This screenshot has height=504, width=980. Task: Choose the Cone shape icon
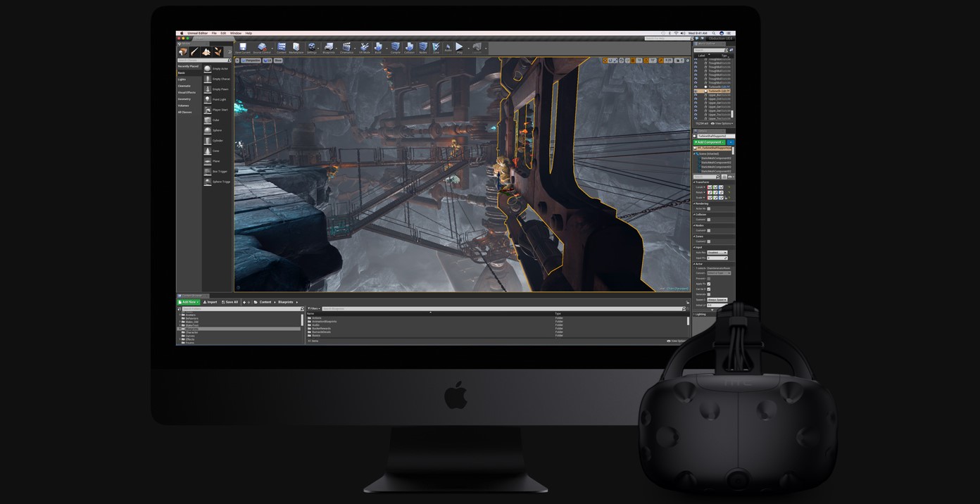click(208, 151)
